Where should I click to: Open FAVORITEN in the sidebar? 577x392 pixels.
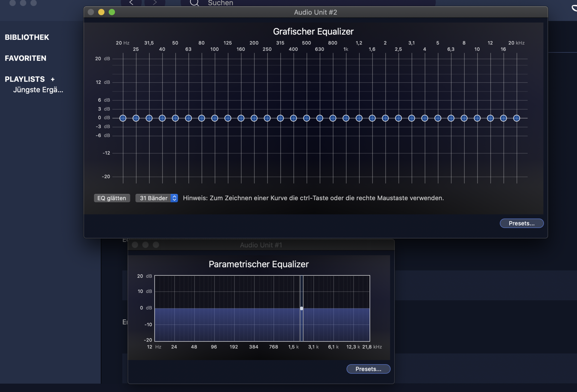[x=26, y=58]
